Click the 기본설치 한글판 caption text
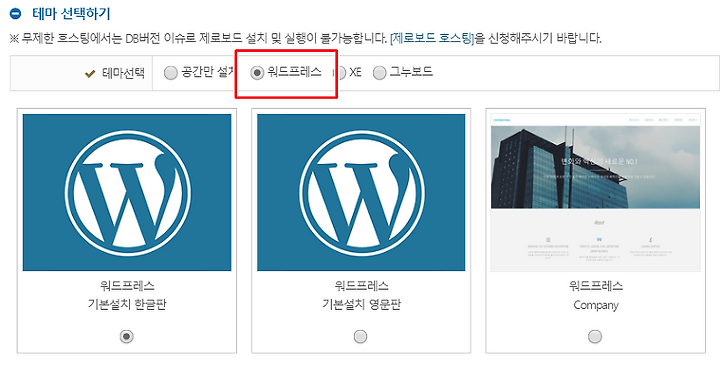 (x=127, y=305)
